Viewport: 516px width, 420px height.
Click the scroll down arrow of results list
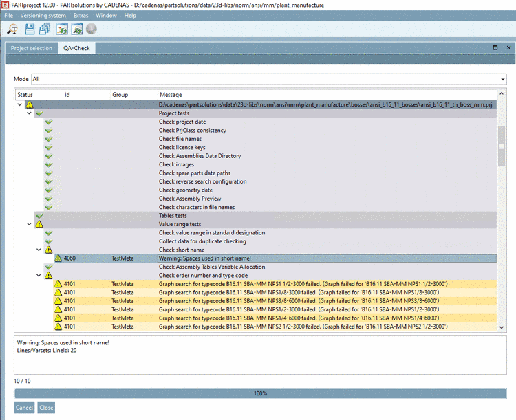pos(502,327)
